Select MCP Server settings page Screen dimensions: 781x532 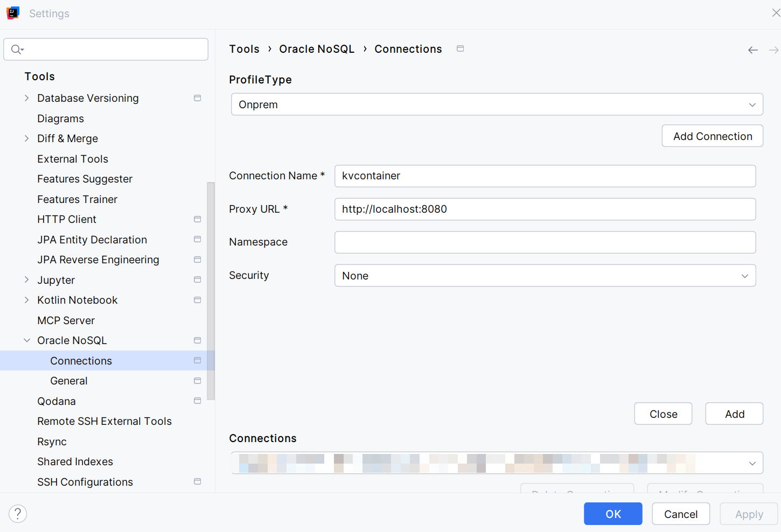point(66,320)
